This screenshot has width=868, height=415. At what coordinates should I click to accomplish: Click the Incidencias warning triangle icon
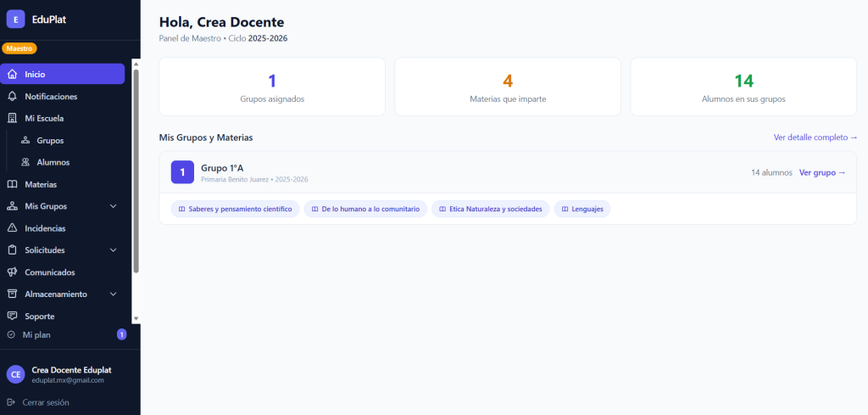pos(12,228)
